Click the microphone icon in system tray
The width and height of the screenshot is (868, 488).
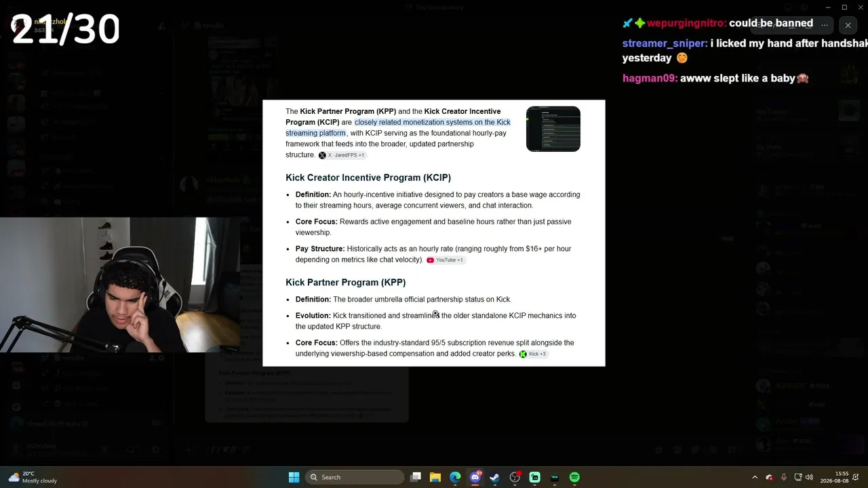click(x=784, y=477)
